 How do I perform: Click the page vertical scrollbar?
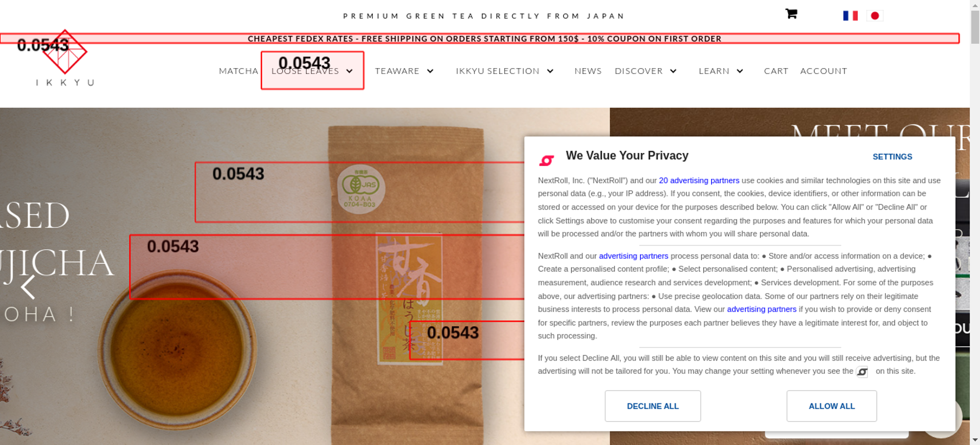pyautogui.click(x=975, y=222)
